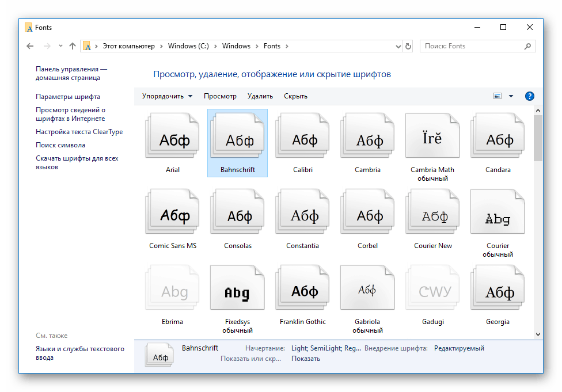Click the search magnifier icon
The width and height of the screenshot is (562, 392).
tap(527, 45)
